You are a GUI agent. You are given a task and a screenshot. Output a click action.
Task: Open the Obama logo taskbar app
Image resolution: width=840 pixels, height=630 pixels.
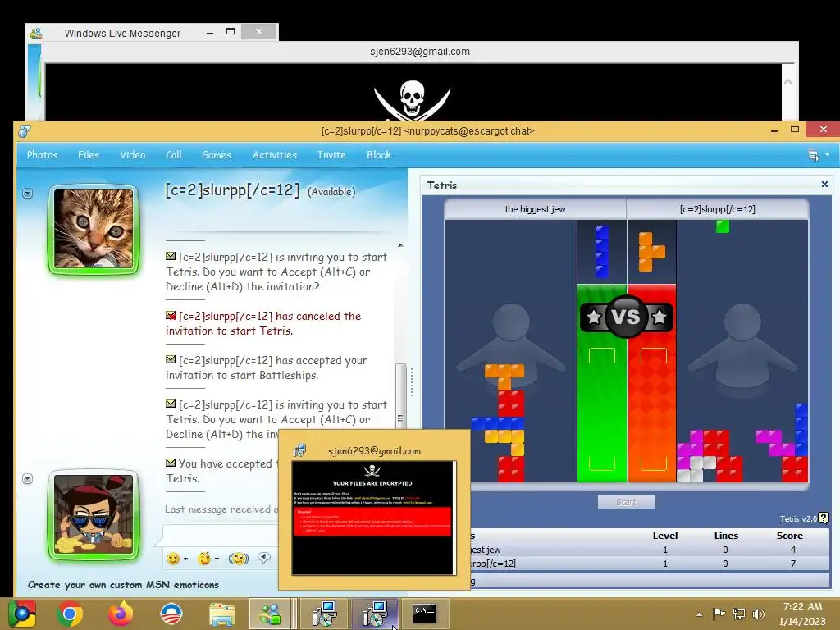pos(171,614)
